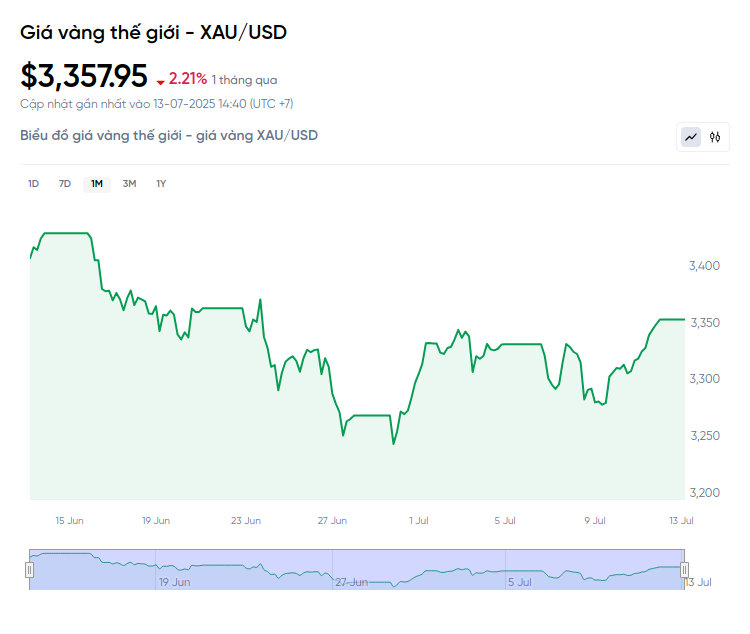Click the Biểu đồ giá vàng subtitle

169,135
